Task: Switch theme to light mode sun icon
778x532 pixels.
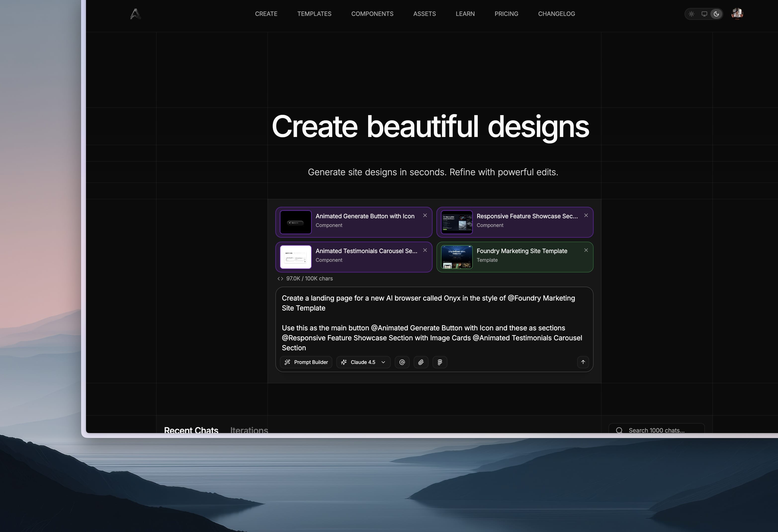Action: [x=692, y=14]
